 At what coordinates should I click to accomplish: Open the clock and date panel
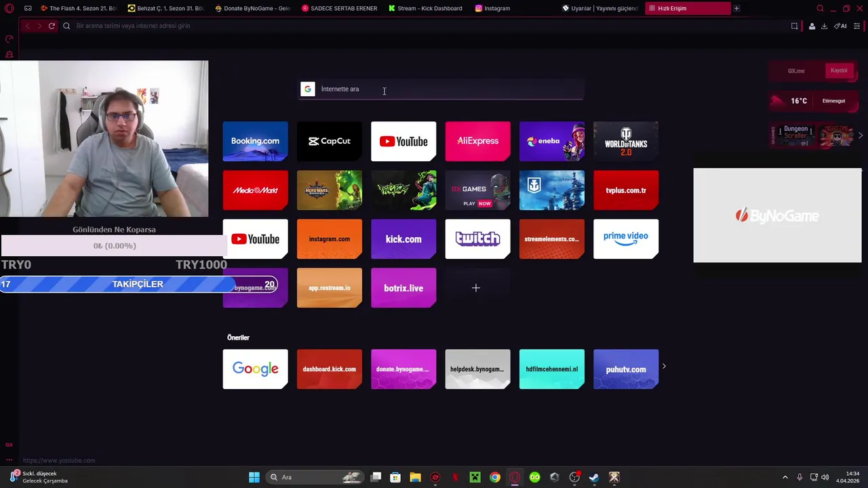point(848,477)
